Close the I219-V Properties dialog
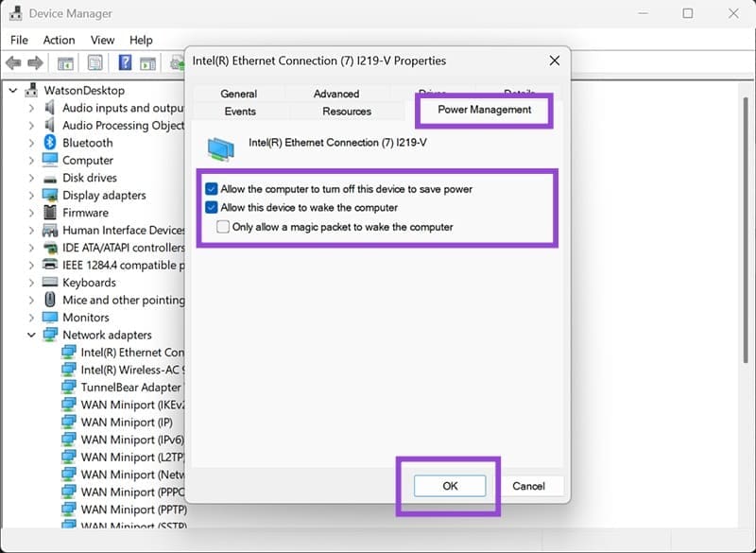 [x=555, y=60]
